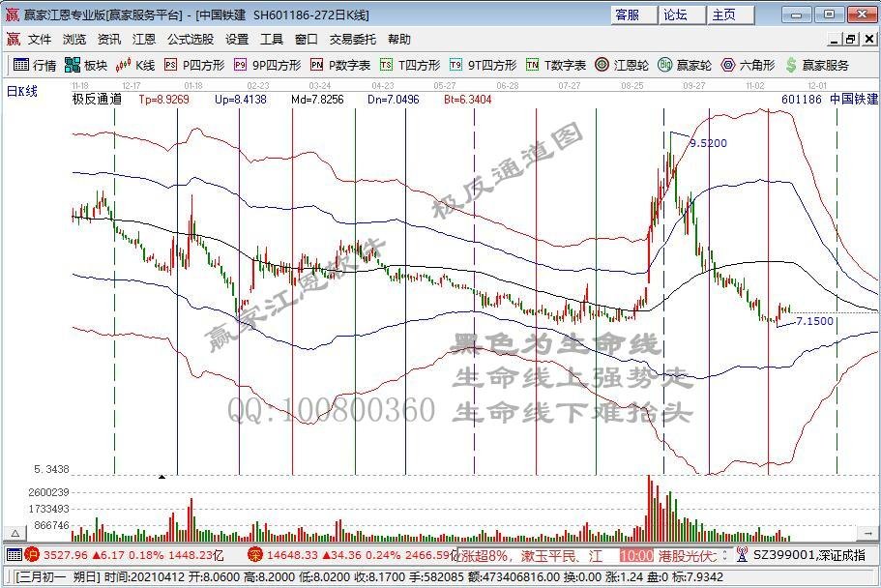Open the 交易委托 menu
881x588 pixels.
352,40
